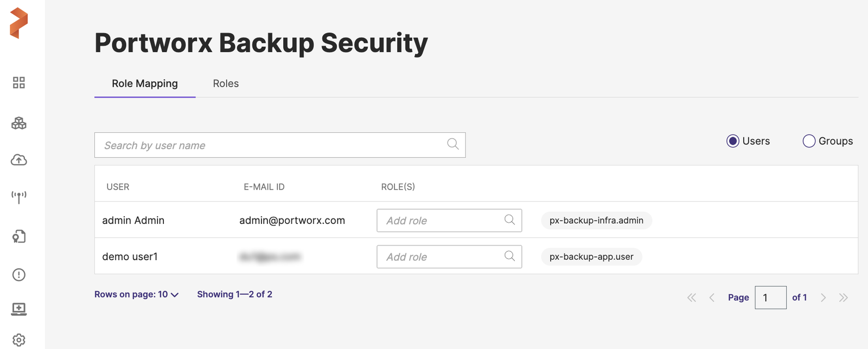Open the settings gear icon in sidebar
The image size is (868, 349).
(19, 340)
